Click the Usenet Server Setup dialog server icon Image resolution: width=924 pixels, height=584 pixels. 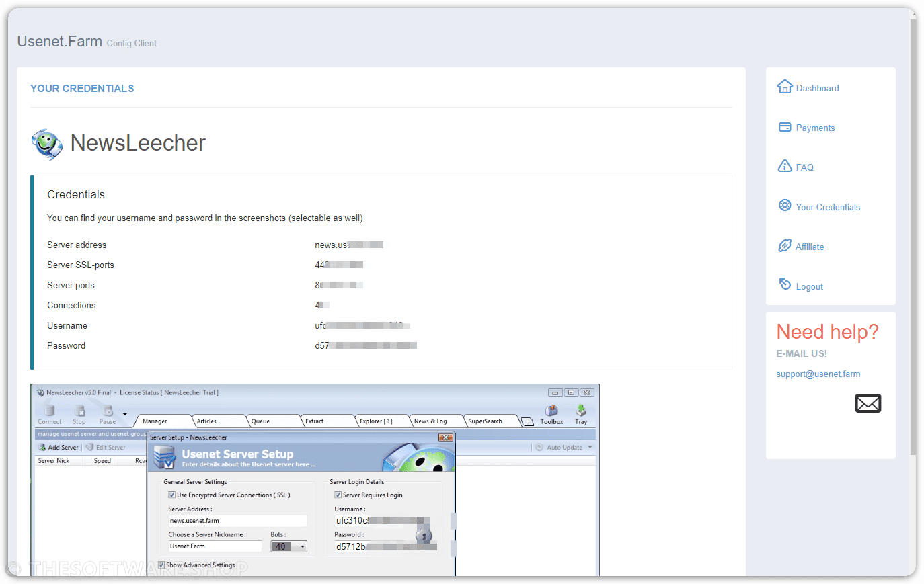pos(165,458)
